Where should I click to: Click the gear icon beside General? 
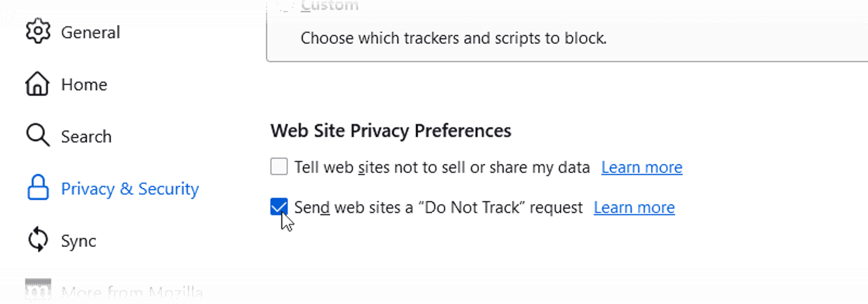coord(38,31)
